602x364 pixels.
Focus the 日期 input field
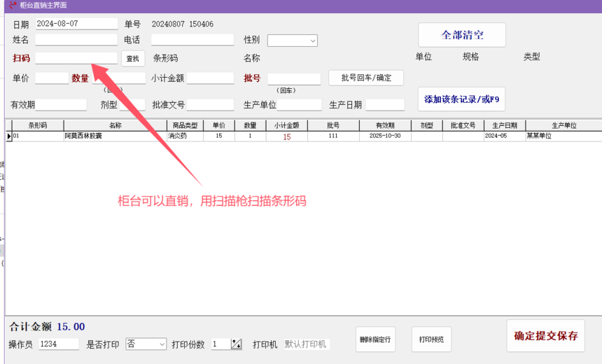(x=77, y=24)
